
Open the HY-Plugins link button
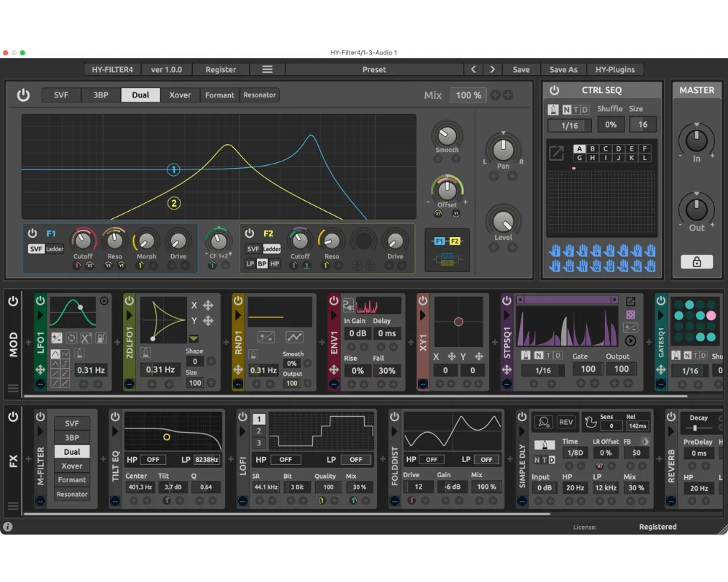[614, 70]
